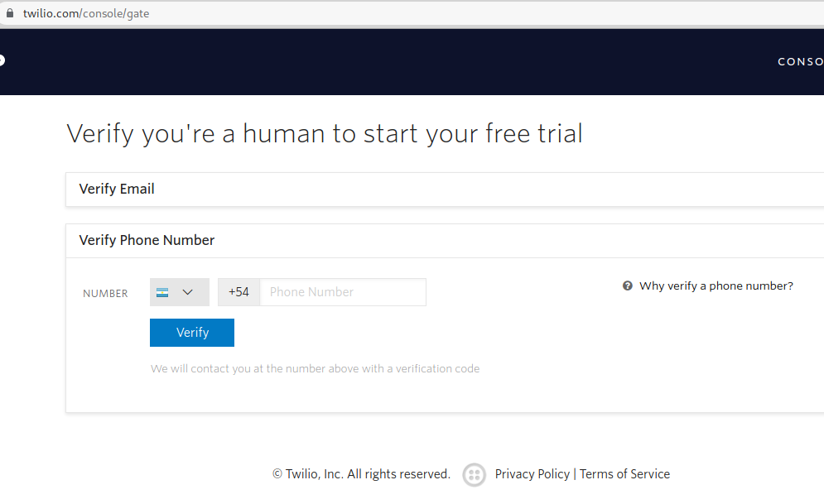Click the Twilio logo icon in the footer

tap(474, 474)
